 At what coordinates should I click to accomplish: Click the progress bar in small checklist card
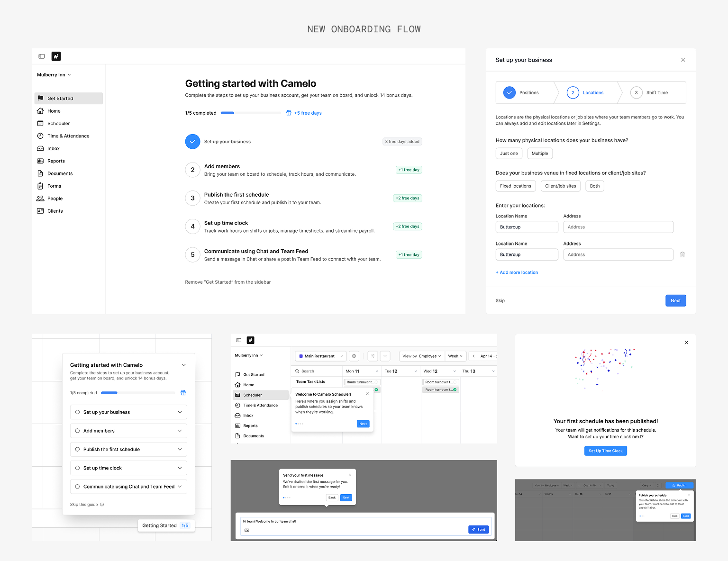pyautogui.click(x=138, y=393)
